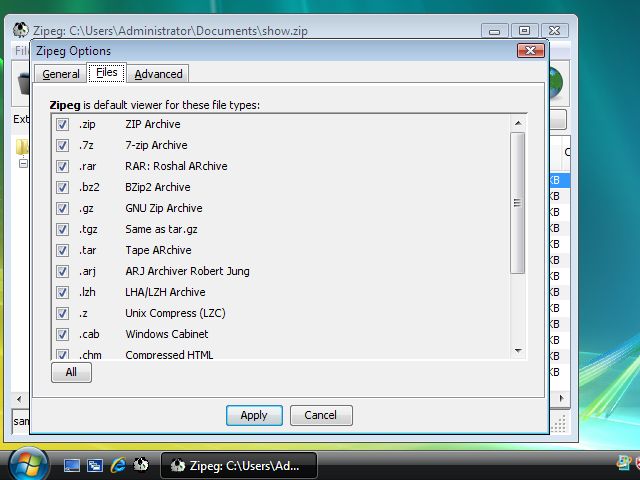Screen dimensions: 640x480
Task: Collapse the tree node in Zipeg main window
Action: click(x=23, y=164)
